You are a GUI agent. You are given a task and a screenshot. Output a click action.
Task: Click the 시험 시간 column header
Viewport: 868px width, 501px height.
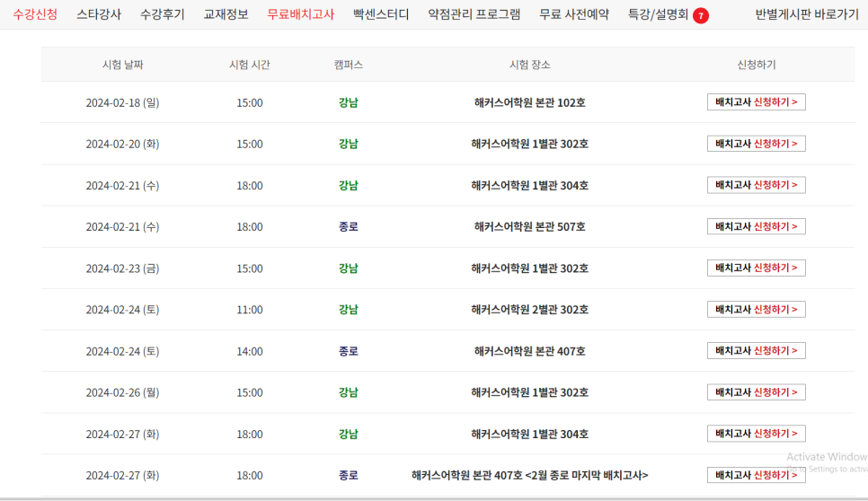(250, 65)
